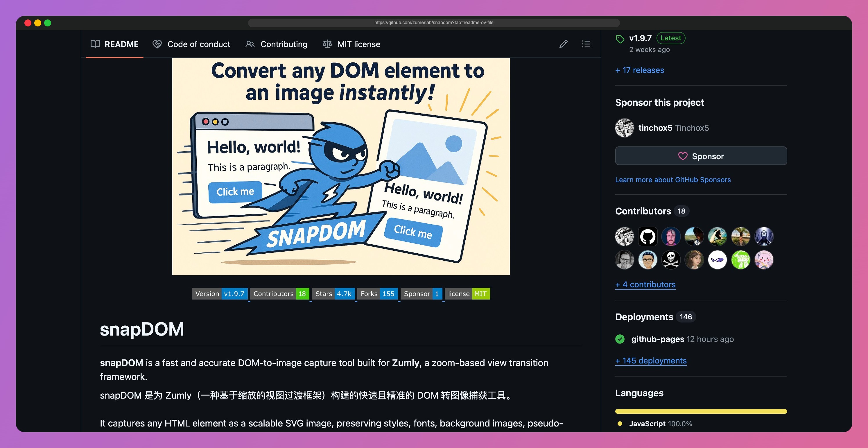The width and height of the screenshot is (868, 448).
Task: Open the + 17 releases link
Action: pyautogui.click(x=640, y=70)
